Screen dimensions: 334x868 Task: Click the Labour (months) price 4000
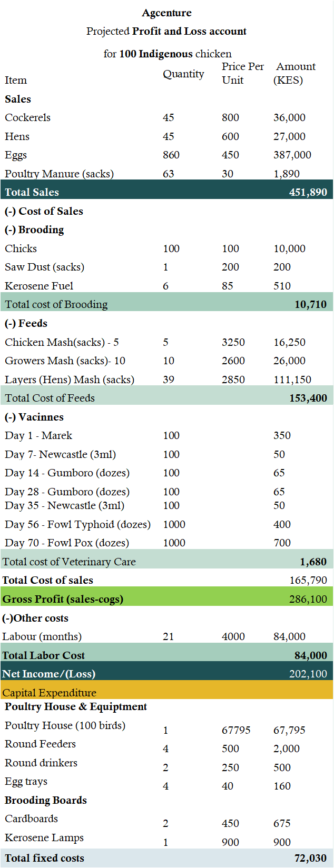(x=233, y=636)
